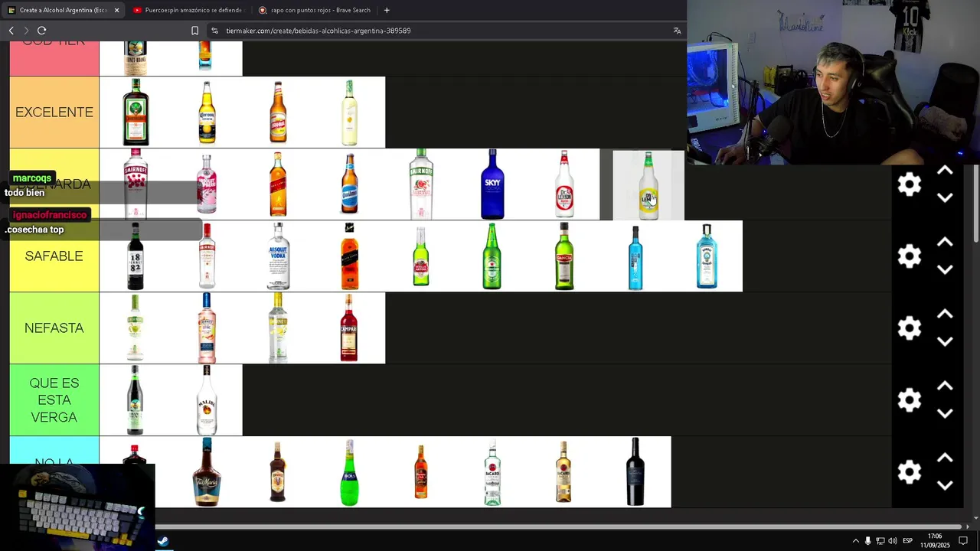Select the Quilmes beer bottle

349,184
